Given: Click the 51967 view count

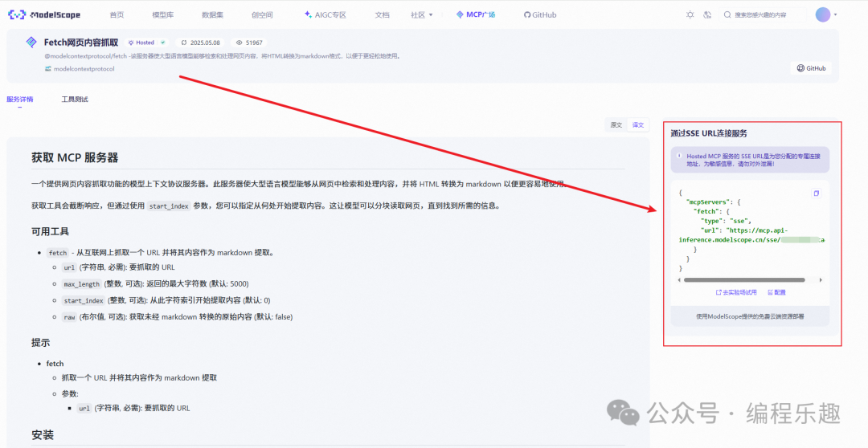Looking at the screenshot, I should tap(250, 43).
